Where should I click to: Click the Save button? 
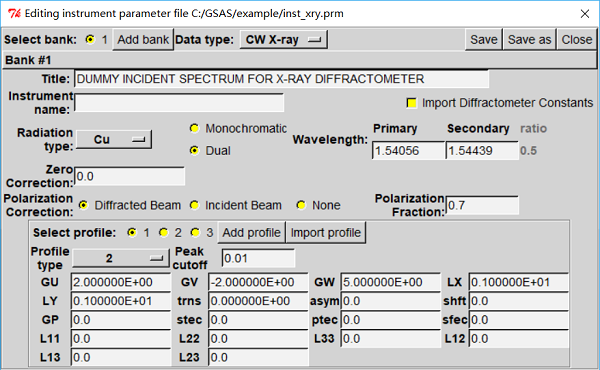click(x=484, y=39)
